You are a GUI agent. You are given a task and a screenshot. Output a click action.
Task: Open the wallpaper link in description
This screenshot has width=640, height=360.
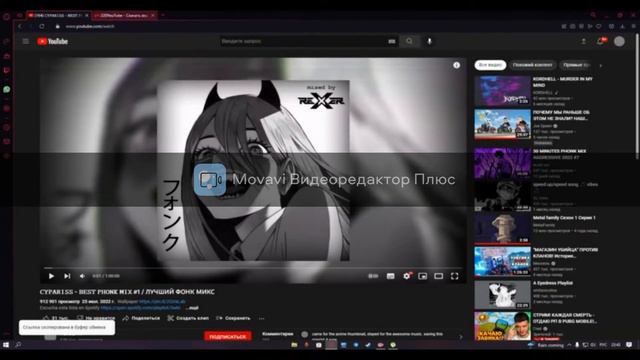[x=162, y=302]
